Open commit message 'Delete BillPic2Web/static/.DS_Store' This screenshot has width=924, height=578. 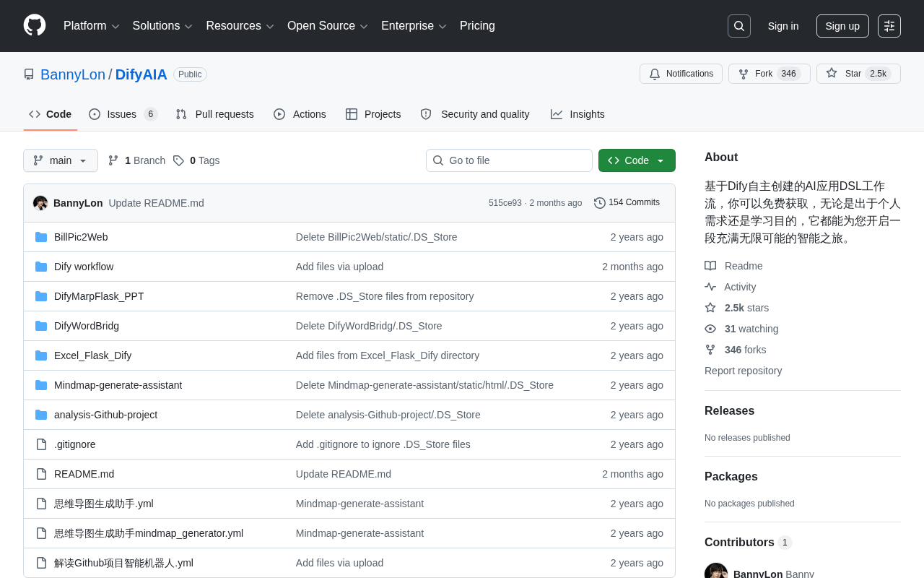377,237
